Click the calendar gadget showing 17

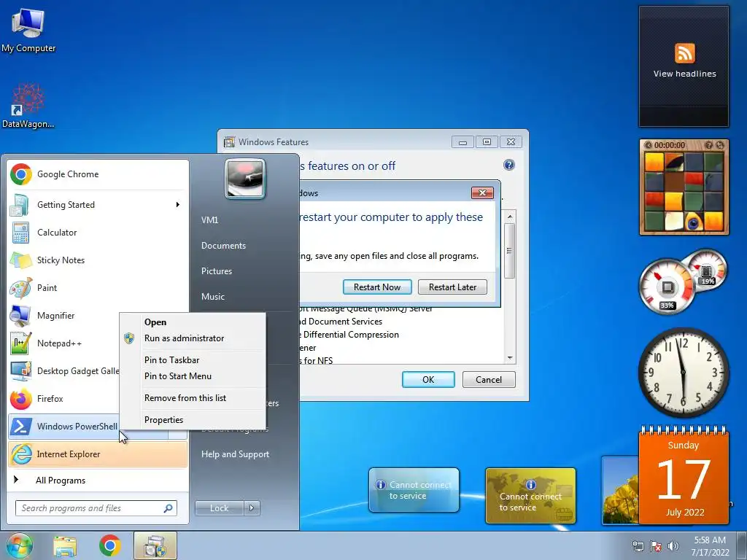point(683,475)
